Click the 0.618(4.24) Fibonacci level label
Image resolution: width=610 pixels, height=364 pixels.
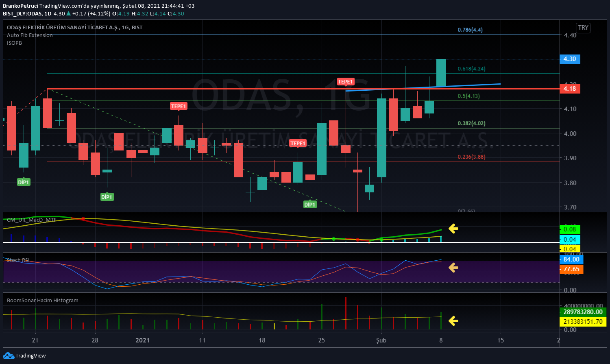point(471,69)
